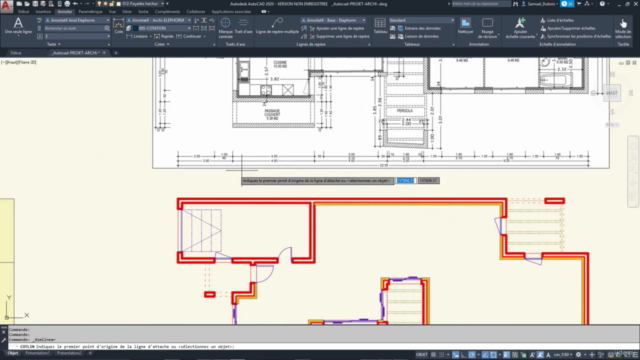The image size is (640, 360).
Task: Click Liaison de données
Action: [418, 36]
